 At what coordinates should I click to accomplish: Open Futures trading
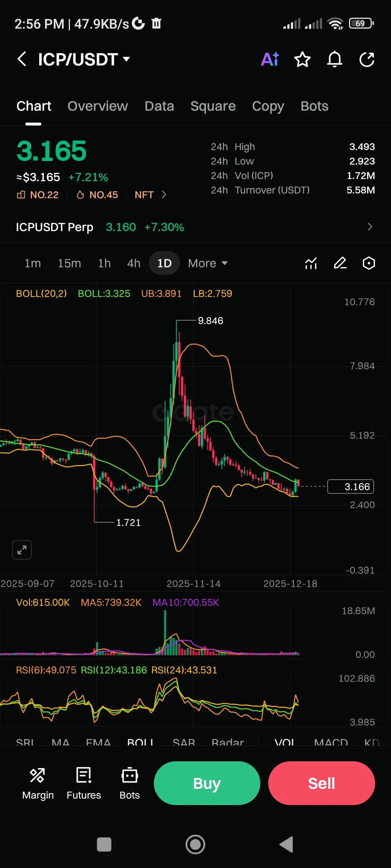[x=84, y=784]
